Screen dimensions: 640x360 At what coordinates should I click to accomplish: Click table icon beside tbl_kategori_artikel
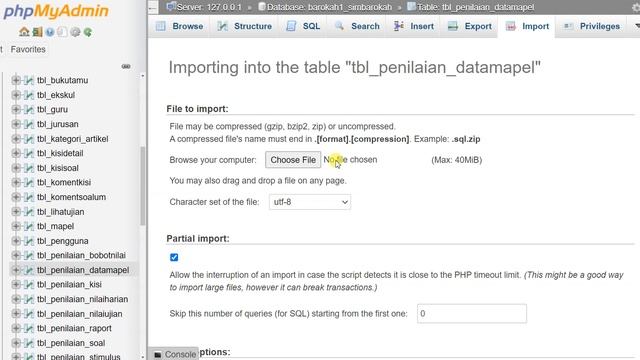29,139
